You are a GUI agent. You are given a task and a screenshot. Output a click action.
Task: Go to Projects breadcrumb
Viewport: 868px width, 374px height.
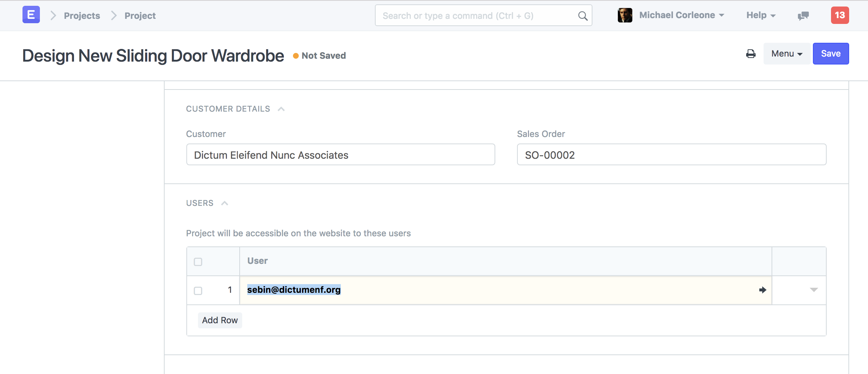click(x=82, y=16)
